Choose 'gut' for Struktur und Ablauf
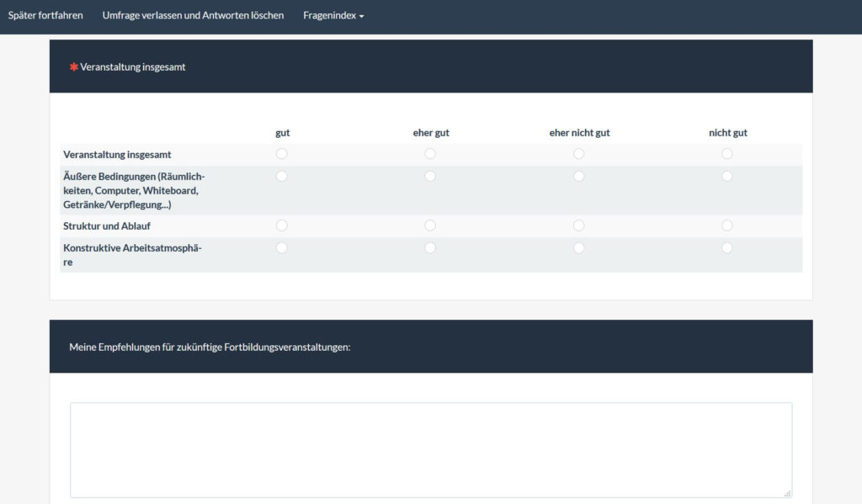 click(x=282, y=225)
